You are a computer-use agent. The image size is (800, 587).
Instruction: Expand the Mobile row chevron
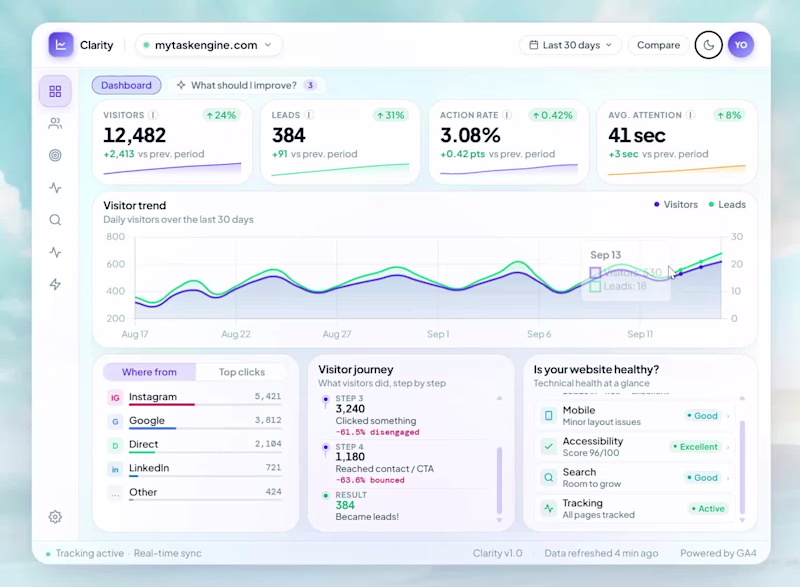tap(728, 416)
